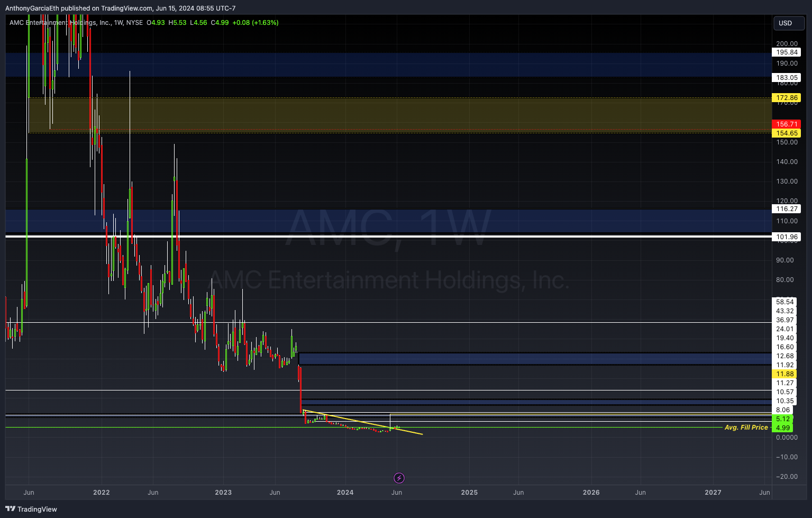Viewport: 812px width, 518px height.
Task: Click the 2026 label on time axis
Action: tap(591, 493)
